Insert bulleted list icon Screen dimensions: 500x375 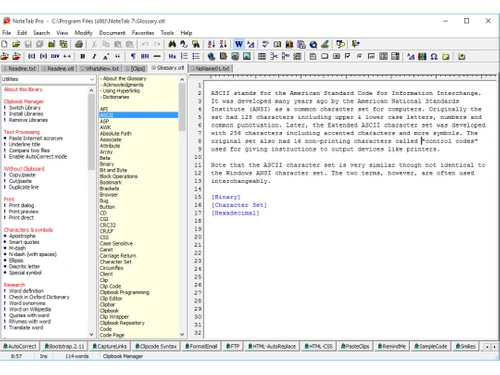[x=196, y=56]
